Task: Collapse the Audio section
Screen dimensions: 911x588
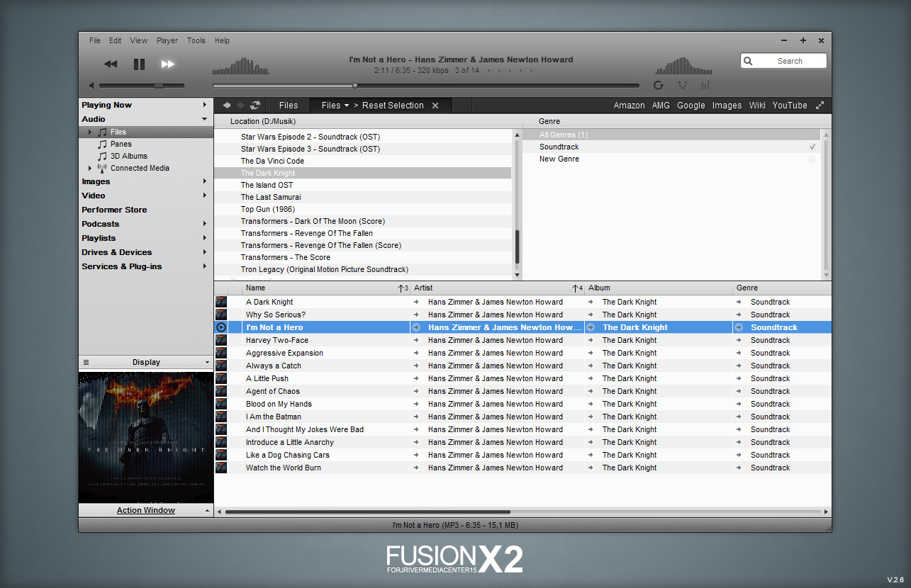Action: pyautogui.click(x=205, y=119)
